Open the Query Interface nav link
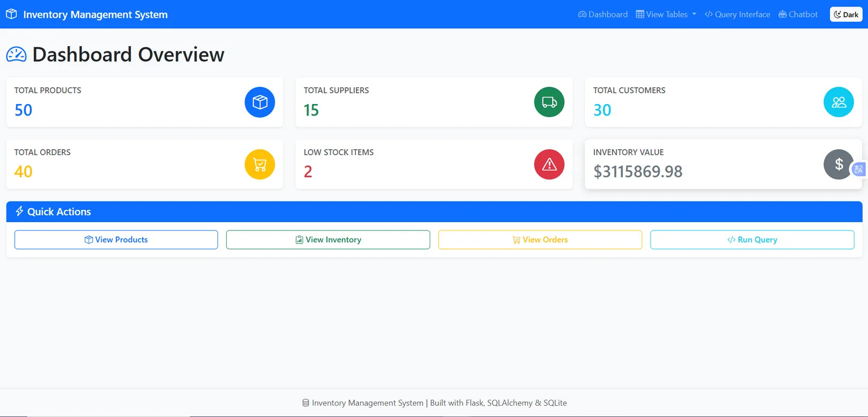Image resolution: width=868 pixels, height=417 pixels. [737, 14]
